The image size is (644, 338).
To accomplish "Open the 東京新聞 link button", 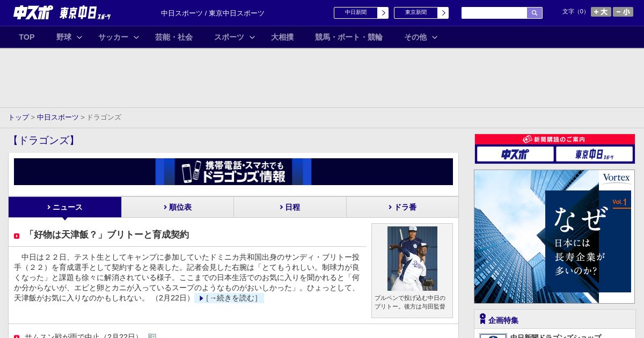I will (415, 13).
